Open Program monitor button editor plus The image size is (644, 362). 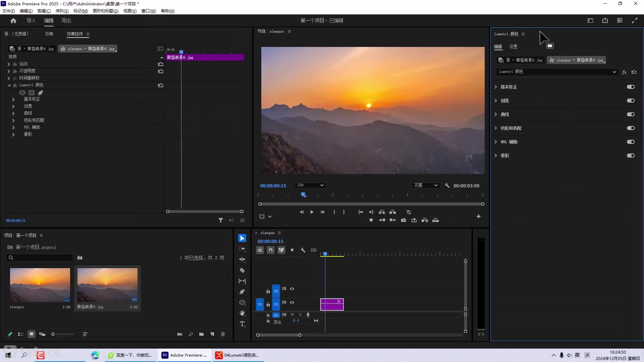point(479,217)
